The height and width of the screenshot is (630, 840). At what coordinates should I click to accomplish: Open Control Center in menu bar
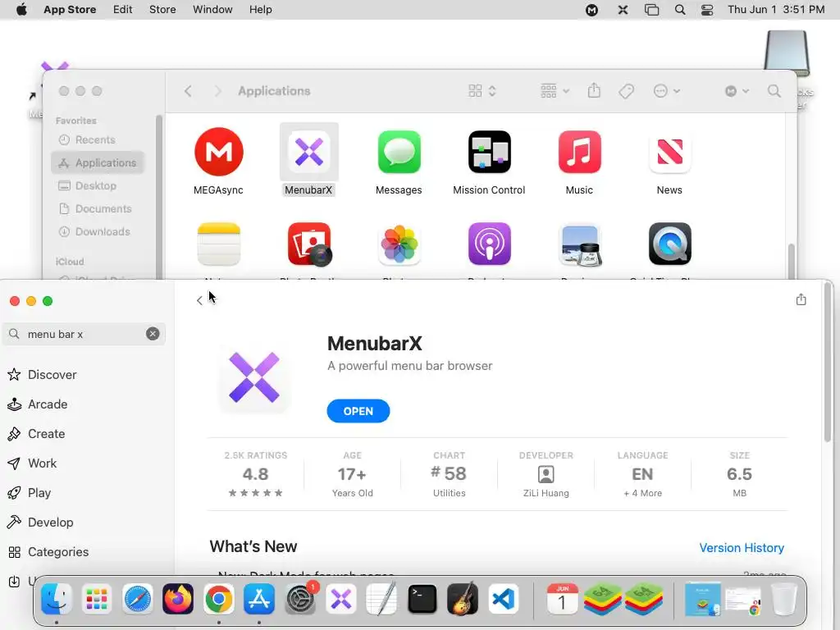tap(707, 10)
